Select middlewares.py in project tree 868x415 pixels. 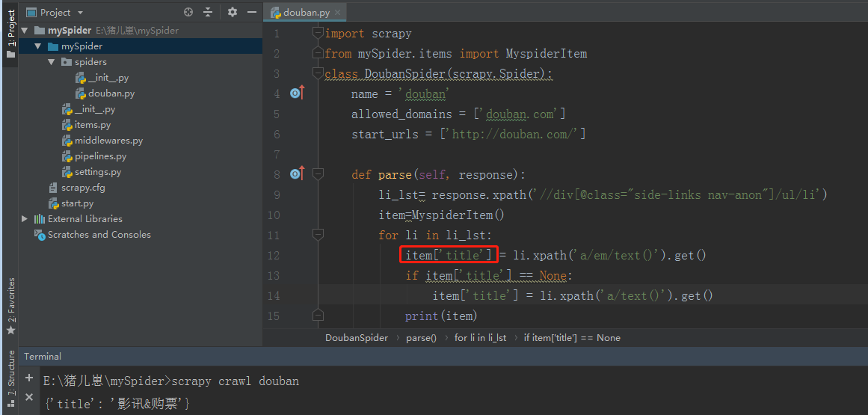point(108,141)
